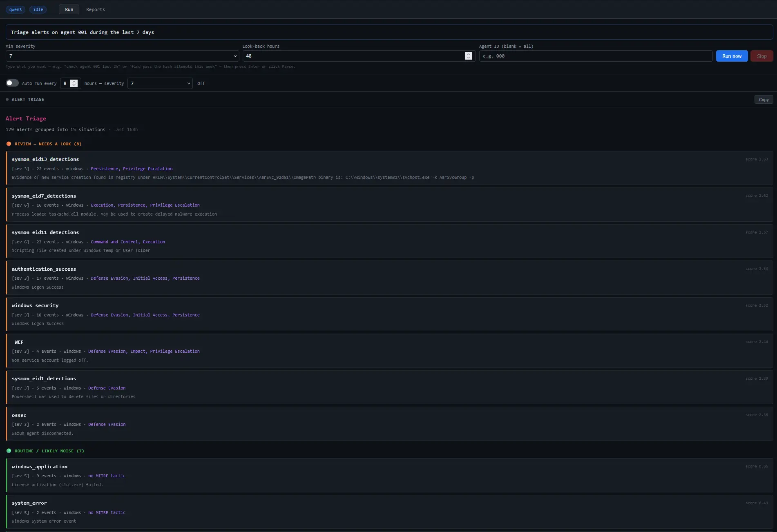The width and height of the screenshot is (777, 532).
Task: Click score 2.38 on ossec card
Action: click(757, 415)
